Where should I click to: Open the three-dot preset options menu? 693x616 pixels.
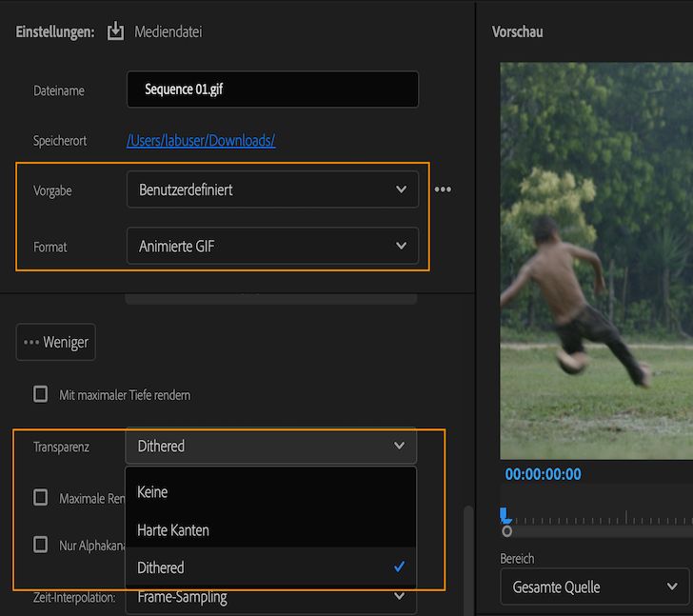[443, 189]
